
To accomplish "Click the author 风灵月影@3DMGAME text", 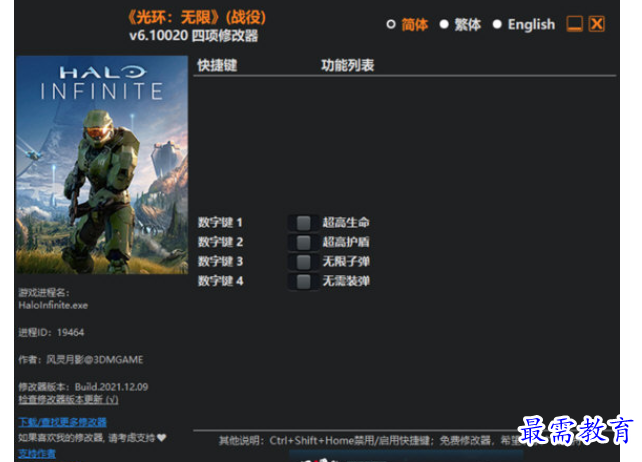I will [x=95, y=360].
